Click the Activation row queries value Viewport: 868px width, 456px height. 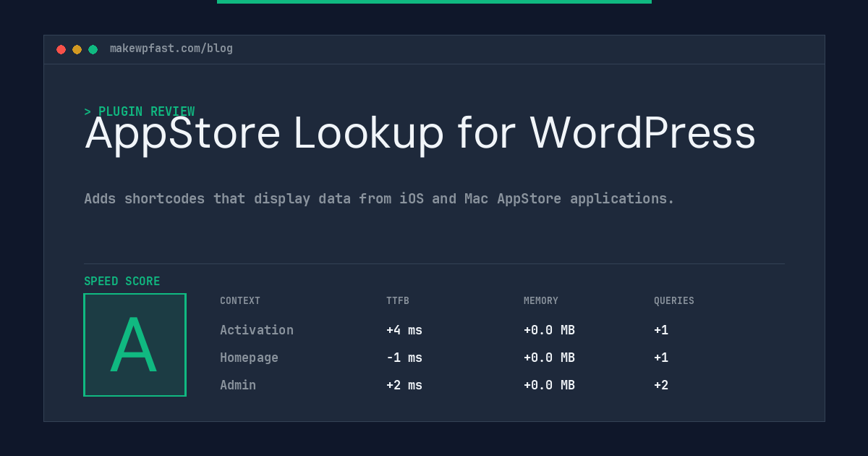point(661,330)
